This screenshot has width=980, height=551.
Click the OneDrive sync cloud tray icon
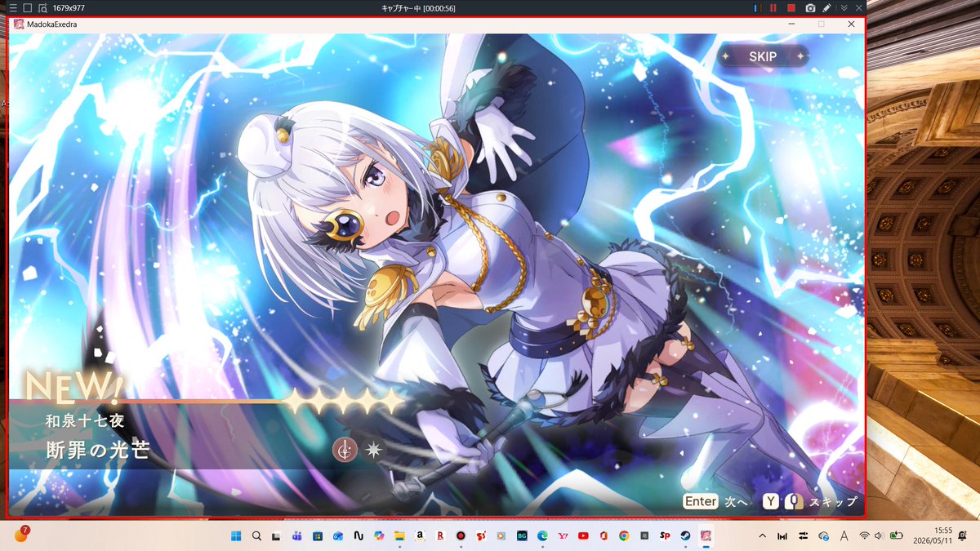pyautogui.click(x=824, y=536)
